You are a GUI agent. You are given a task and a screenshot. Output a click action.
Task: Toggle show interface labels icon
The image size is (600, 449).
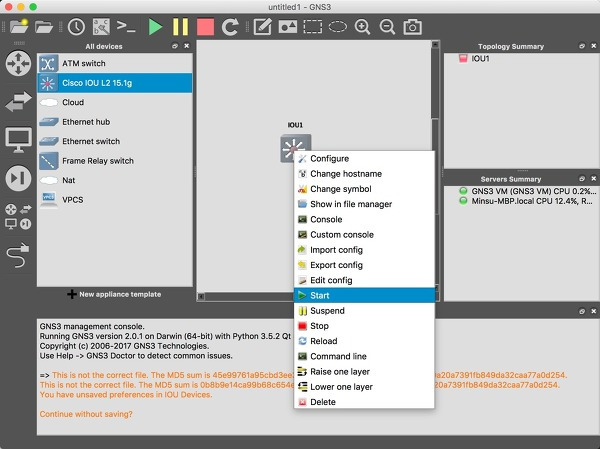(x=101, y=27)
